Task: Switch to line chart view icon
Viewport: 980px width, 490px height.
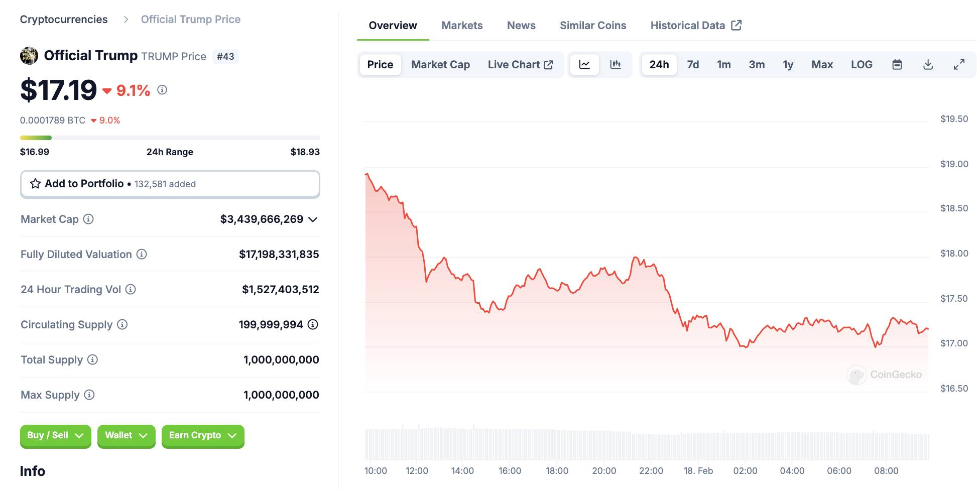Action: tap(584, 64)
